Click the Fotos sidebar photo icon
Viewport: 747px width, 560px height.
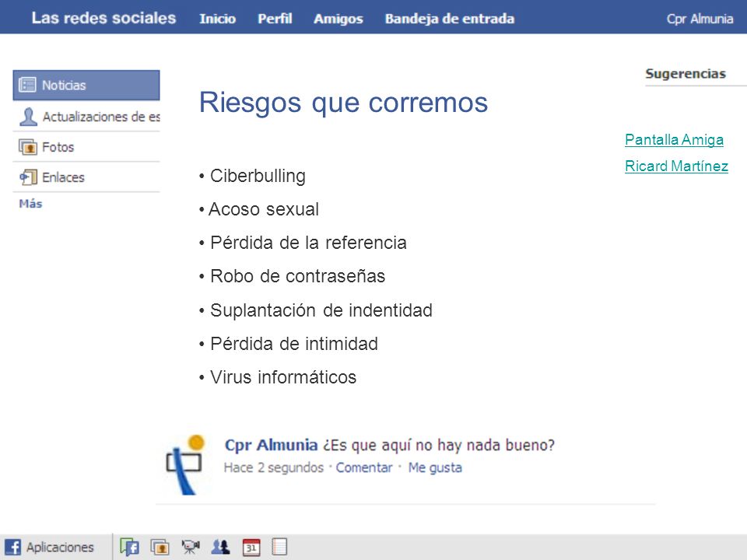(28, 147)
